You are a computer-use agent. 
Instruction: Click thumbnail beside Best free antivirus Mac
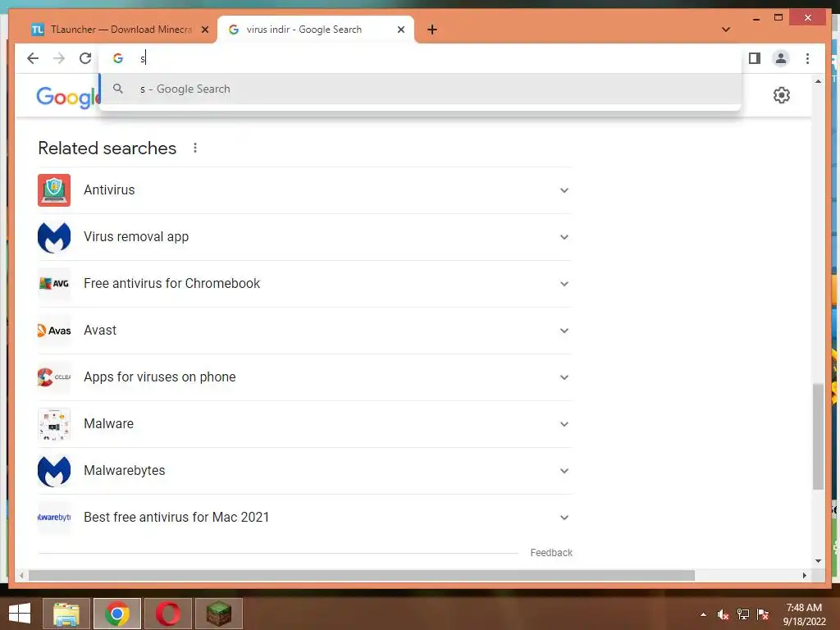54,518
